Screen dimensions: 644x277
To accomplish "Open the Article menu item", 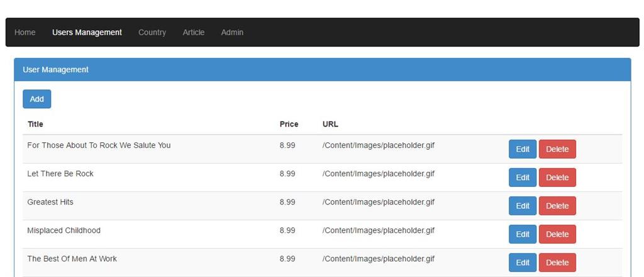I will tap(194, 32).
